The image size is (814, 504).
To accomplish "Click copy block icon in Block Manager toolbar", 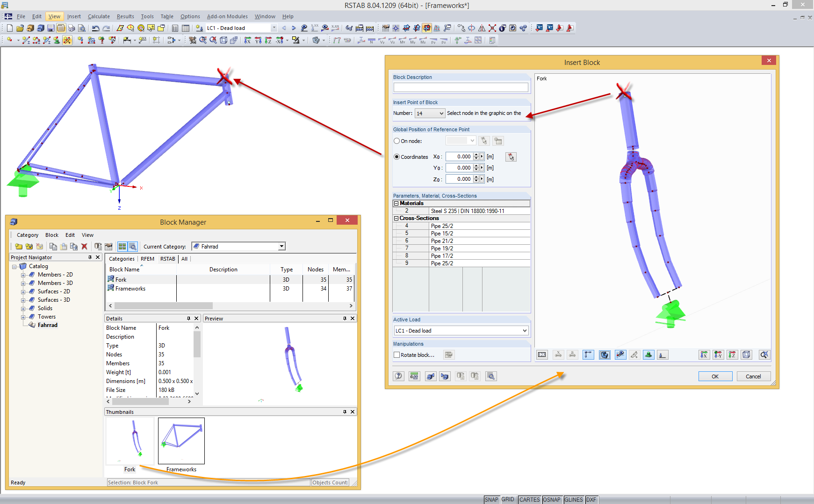I will pos(53,246).
